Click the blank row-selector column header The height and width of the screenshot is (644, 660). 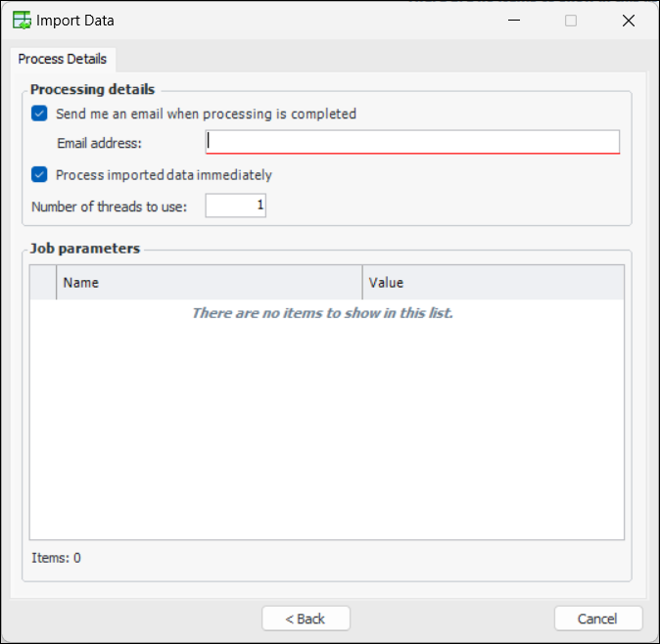click(43, 283)
